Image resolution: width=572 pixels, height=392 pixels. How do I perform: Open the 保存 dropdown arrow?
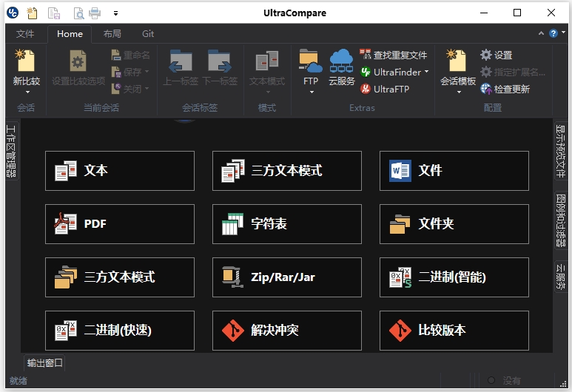click(x=147, y=72)
